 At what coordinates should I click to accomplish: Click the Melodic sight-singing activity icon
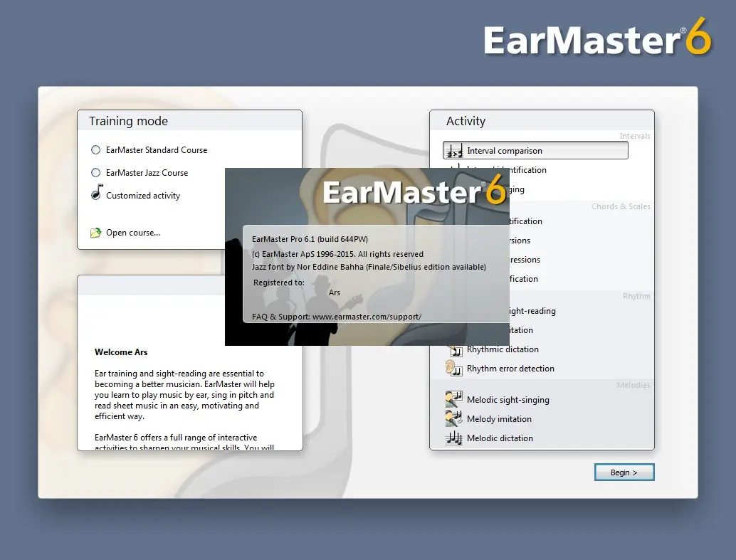(454, 399)
